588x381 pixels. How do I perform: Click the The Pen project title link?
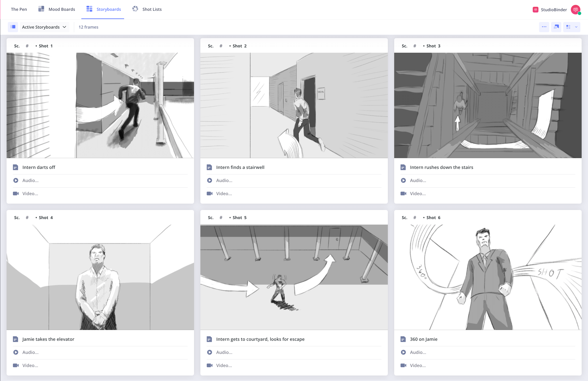click(19, 9)
